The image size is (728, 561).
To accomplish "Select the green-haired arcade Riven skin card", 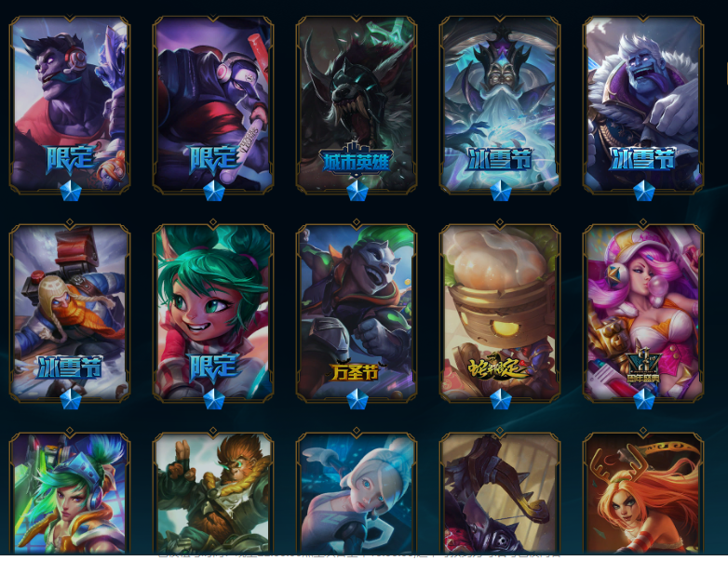I will click(70, 493).
